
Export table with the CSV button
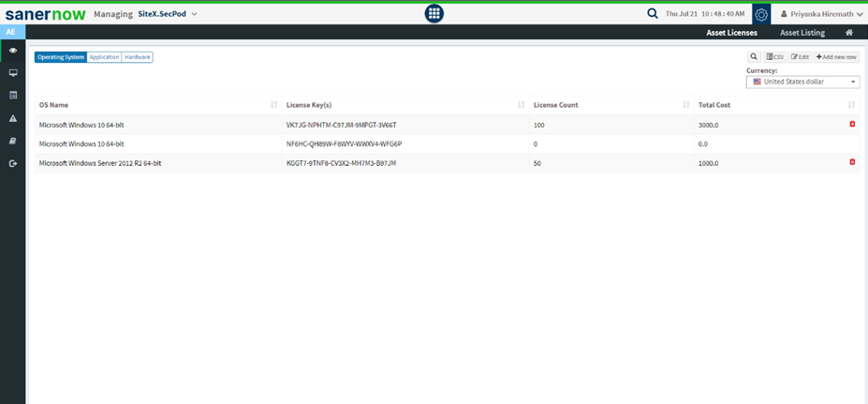(775, 56)
